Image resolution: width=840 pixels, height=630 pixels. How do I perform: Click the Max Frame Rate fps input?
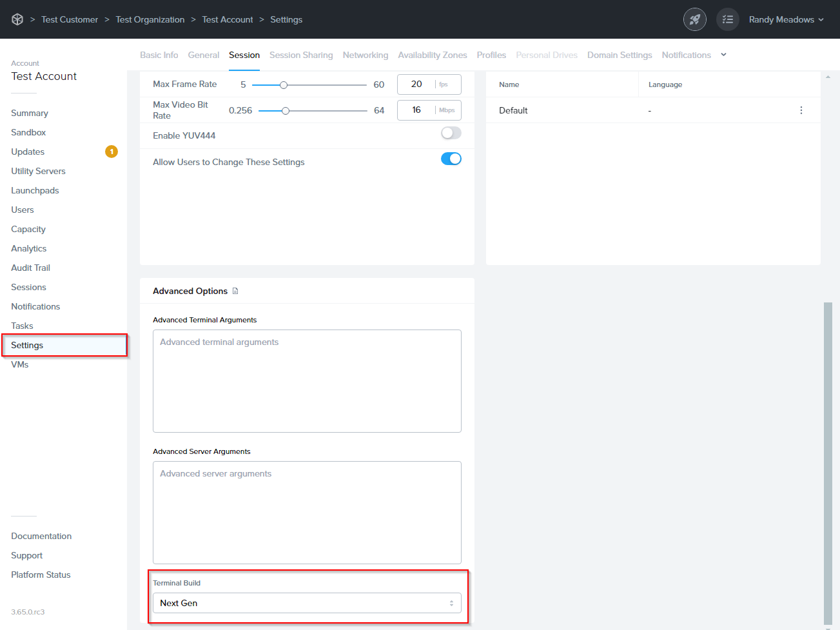[x=417, y=84]
